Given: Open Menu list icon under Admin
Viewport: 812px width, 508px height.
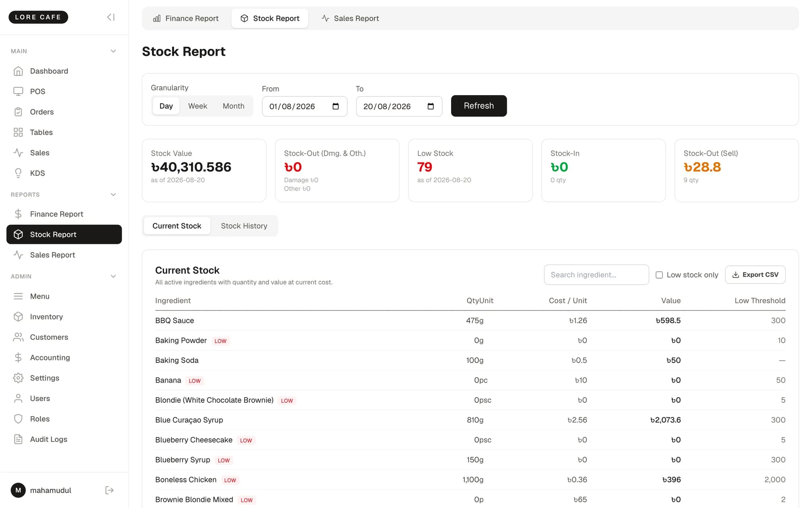Looking at the screenshot, I should 18,296.
